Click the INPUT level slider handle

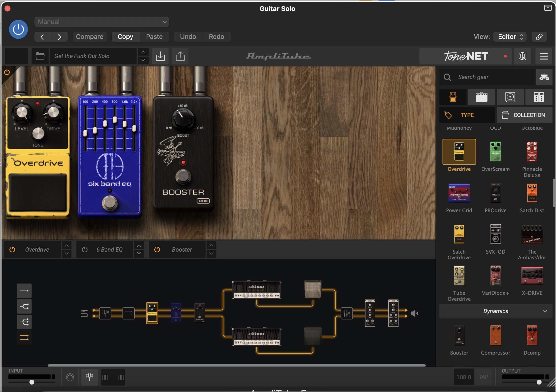tap(32, 382)
